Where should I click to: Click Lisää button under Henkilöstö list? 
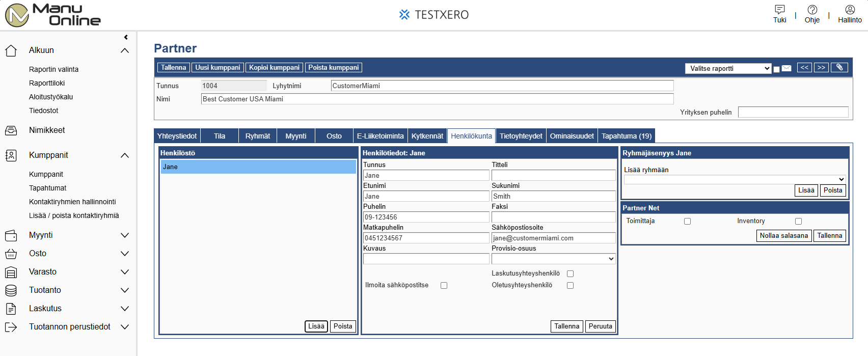(316, 326)
